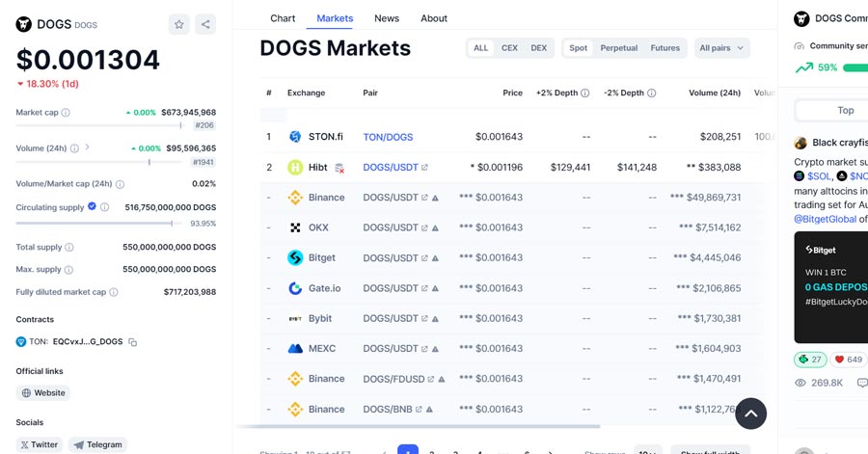Select the ALL exchange type filter
The height and width of the screenshot is (454, 868).
(480, 48)
